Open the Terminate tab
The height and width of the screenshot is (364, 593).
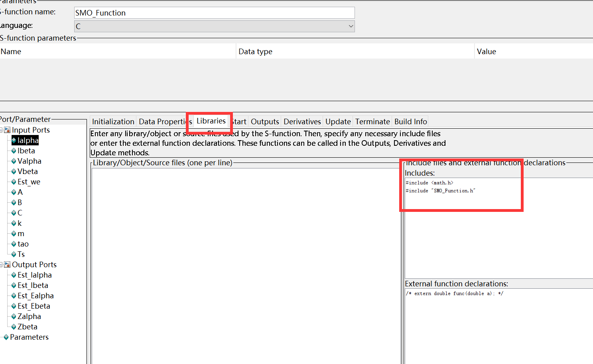coord(372,121)
